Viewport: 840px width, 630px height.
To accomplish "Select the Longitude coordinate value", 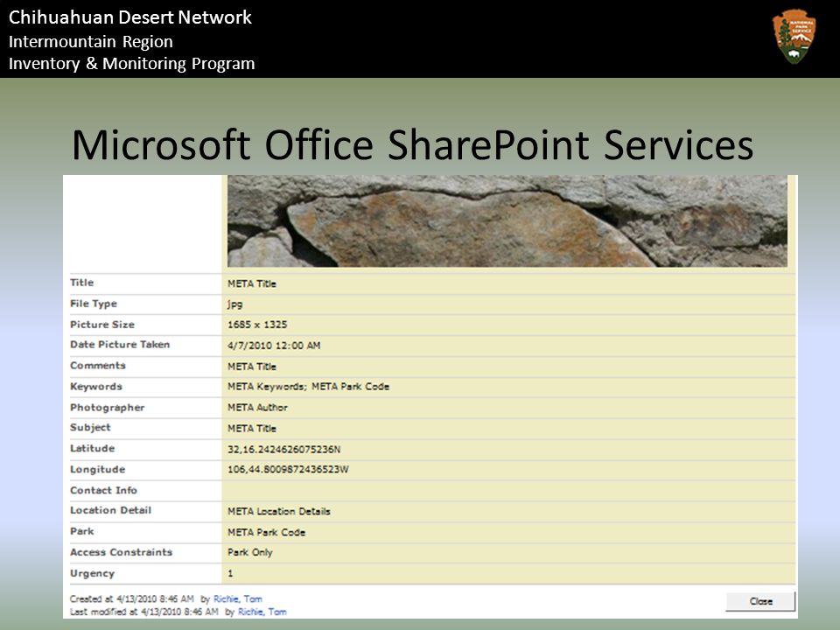I will [288, 470].
